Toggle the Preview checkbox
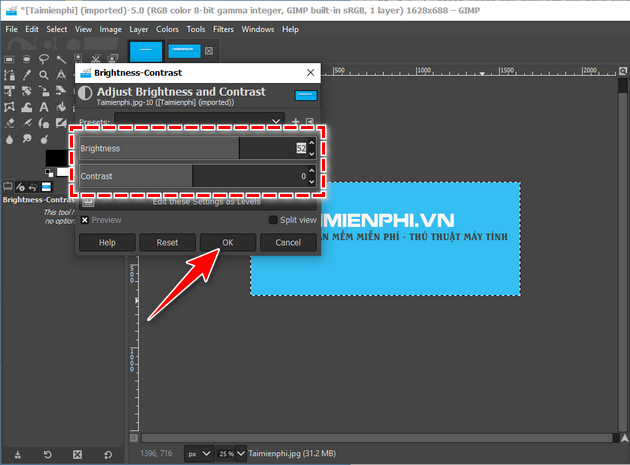 pyautogui.click(x=84, y=220)
